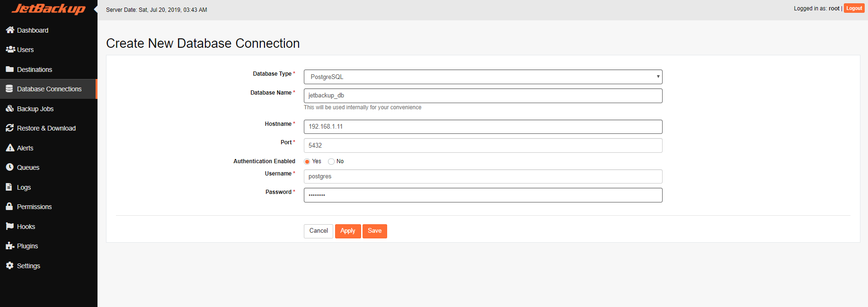This screenshot has height=307, width=868.
Task: Click the Database Name input field
Action: (x=483, y=96)
